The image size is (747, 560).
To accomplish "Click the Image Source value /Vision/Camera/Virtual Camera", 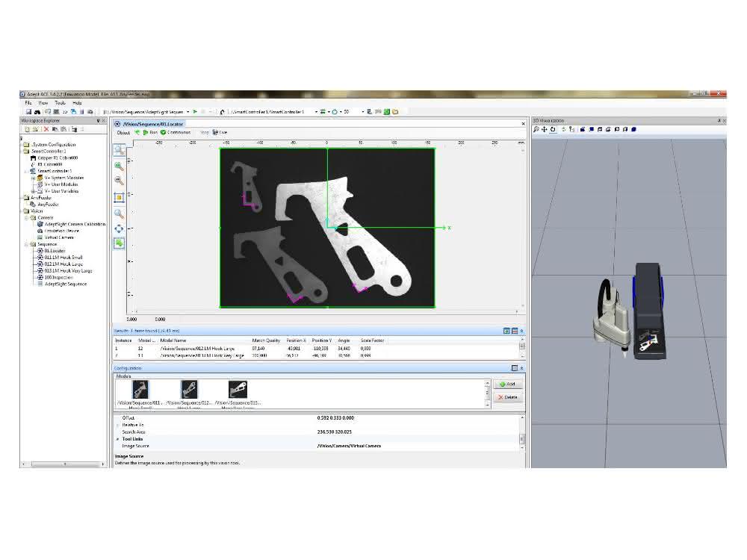I will point(349,447).
